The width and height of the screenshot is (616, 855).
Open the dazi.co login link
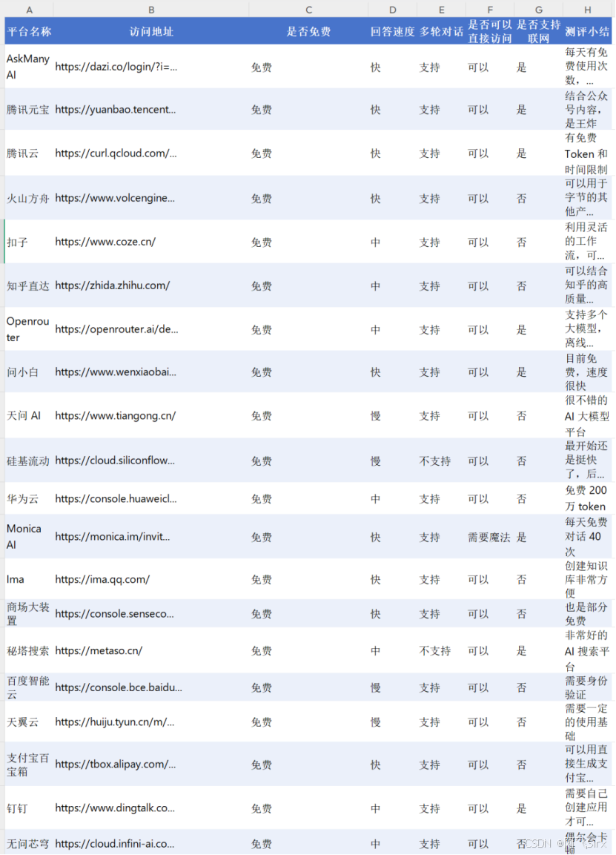116,67
